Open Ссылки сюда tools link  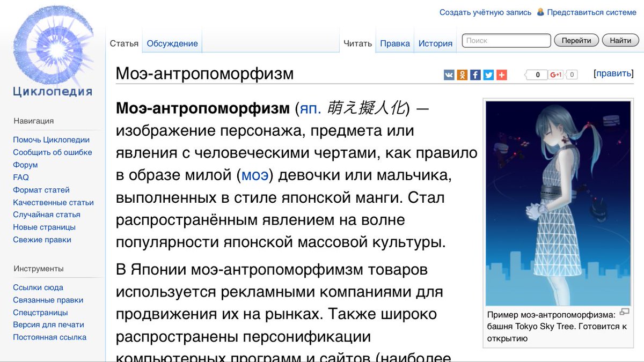pyautogui.click(x=38, y=287)
